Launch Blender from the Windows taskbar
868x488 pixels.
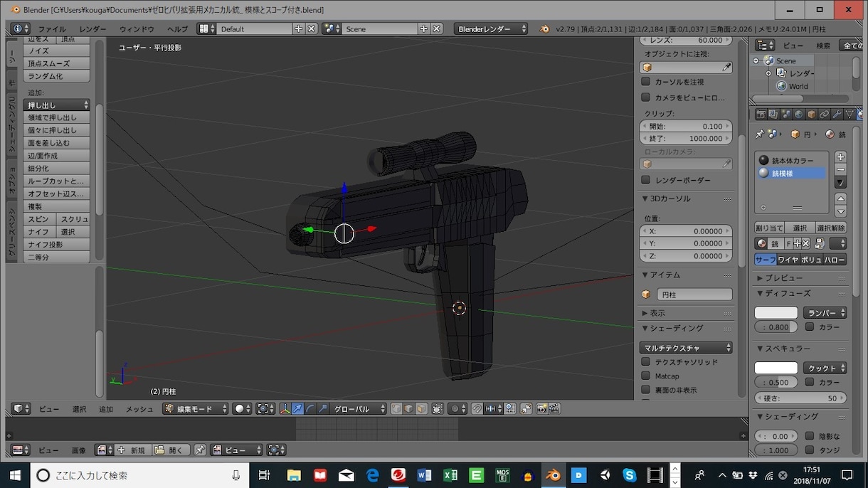pos(552,474)
